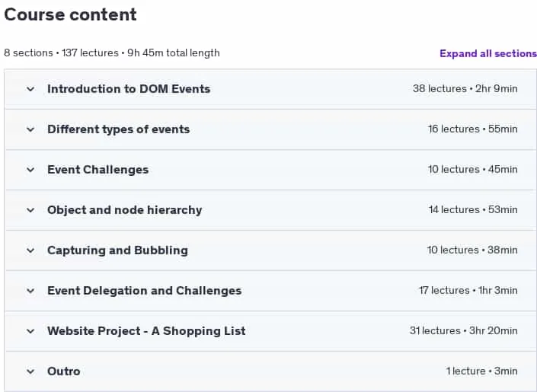
Task: Select Website Project - A Shopping List title
Action: pyautogui.click(x=146, y=331)
